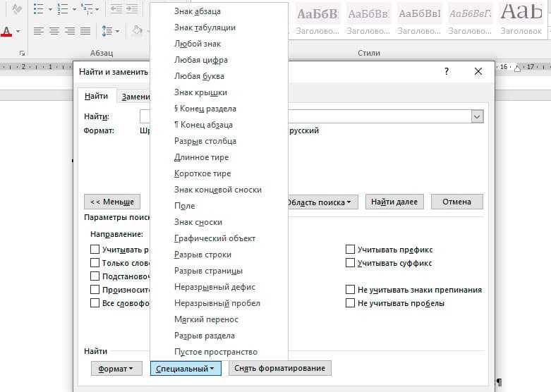This screenshot has width=551, height=392.
Task: Align text right
Action: coord(70,31)
